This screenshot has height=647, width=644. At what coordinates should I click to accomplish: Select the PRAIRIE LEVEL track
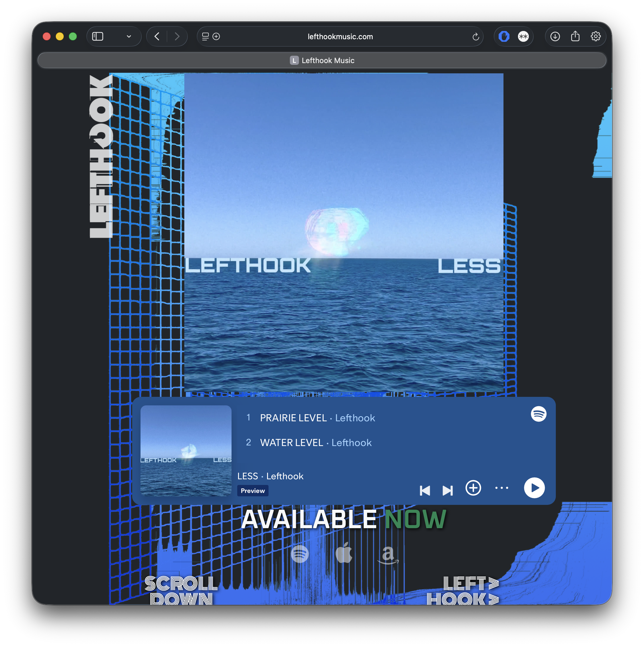[x=293, y=418]
